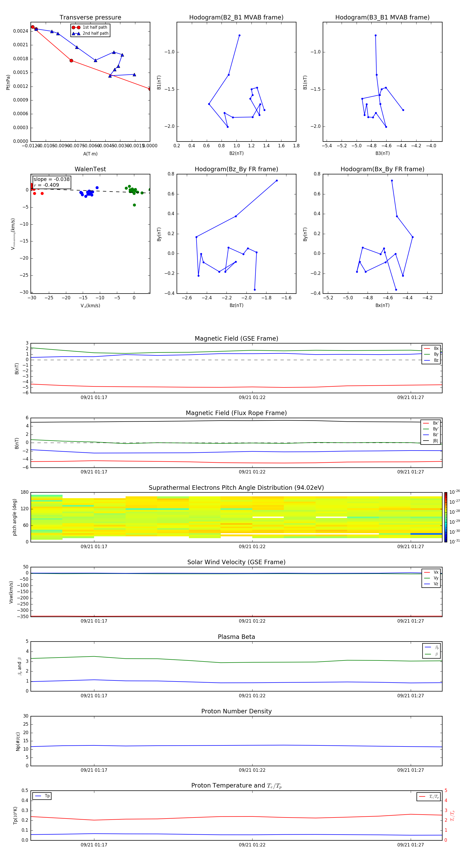Click the "Proton Temperature and Te/Tp" title
This screenshot has height=868, width=473.
click(x=236, y=786)
